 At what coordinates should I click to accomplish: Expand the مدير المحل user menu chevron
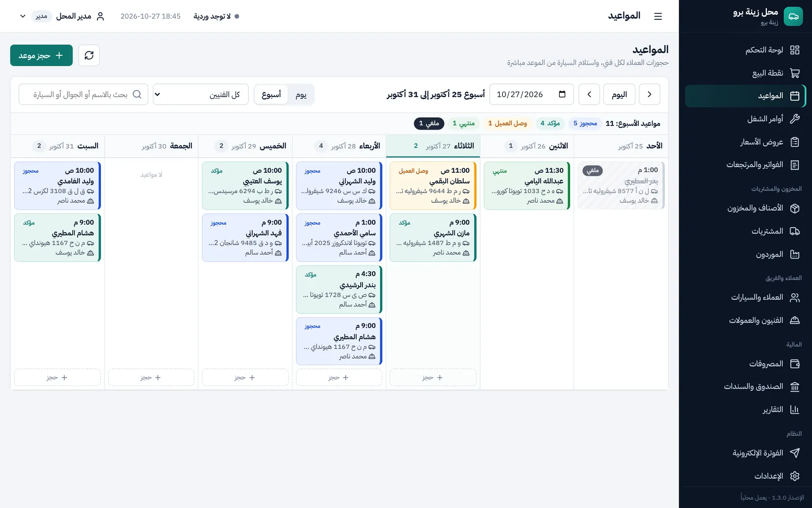click(x=23, y=16)
